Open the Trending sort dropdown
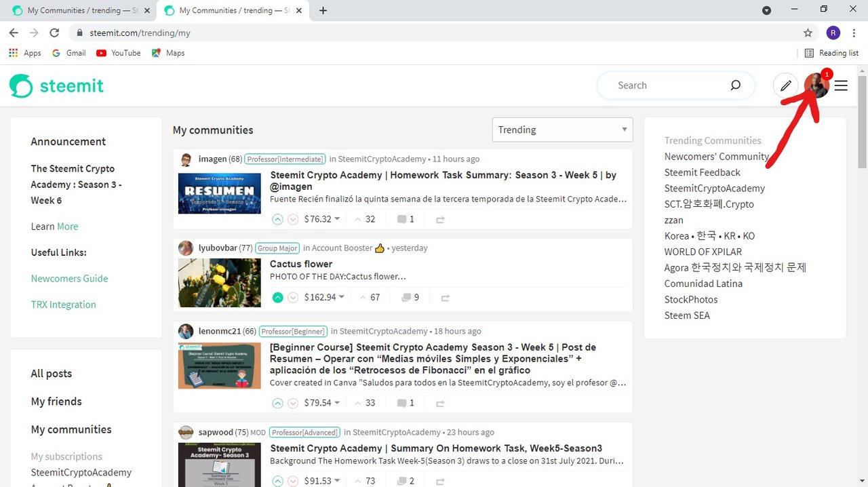The image size is (868, 487). 562,130
